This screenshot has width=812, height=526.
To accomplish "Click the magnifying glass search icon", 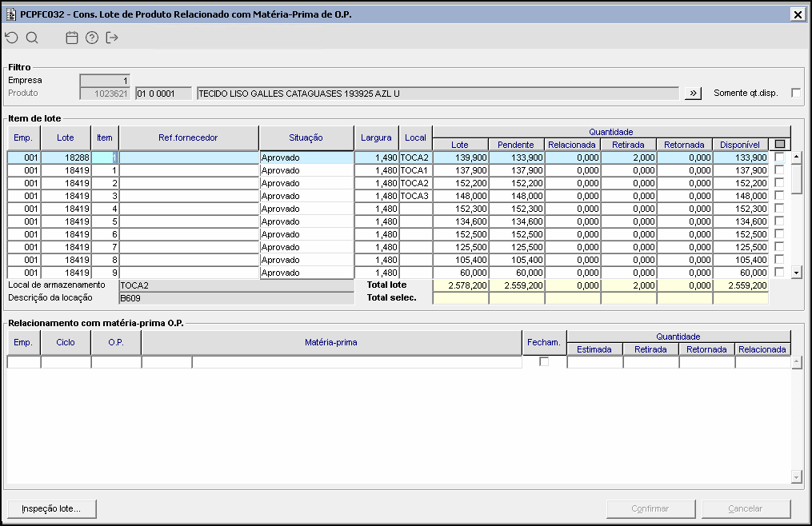I will 32,38.
